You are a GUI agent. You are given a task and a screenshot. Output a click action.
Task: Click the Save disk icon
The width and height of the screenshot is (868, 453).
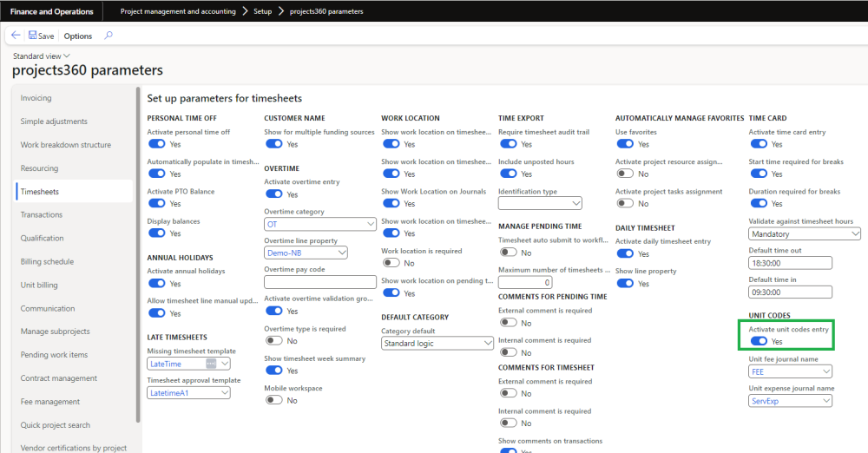click(33, 36)
